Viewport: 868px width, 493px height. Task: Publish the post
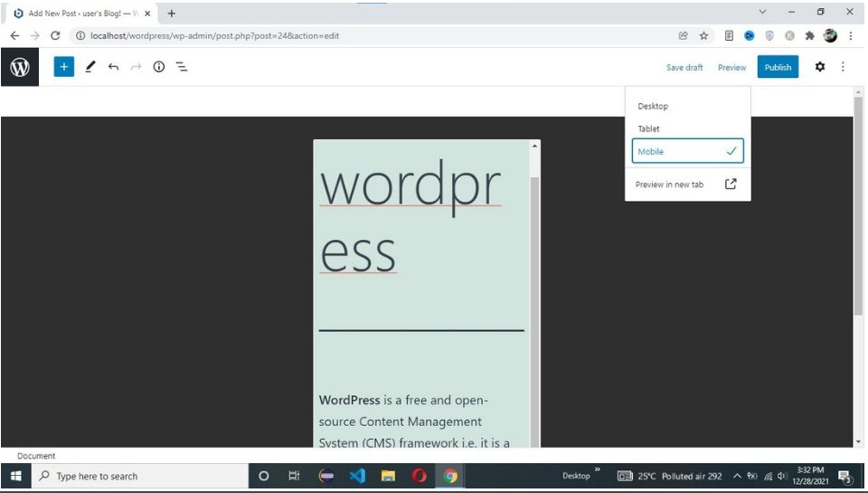point(778,67)
